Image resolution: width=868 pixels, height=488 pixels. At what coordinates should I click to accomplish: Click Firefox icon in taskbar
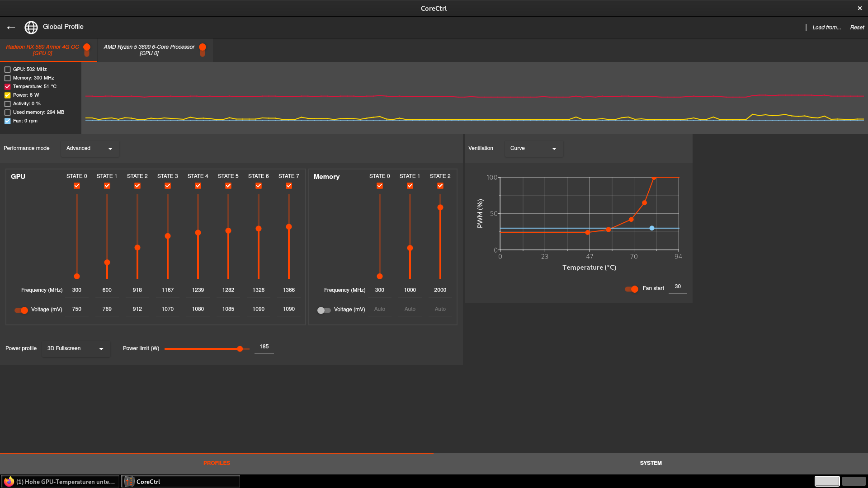pyautogui.click(x=9, y=482)
